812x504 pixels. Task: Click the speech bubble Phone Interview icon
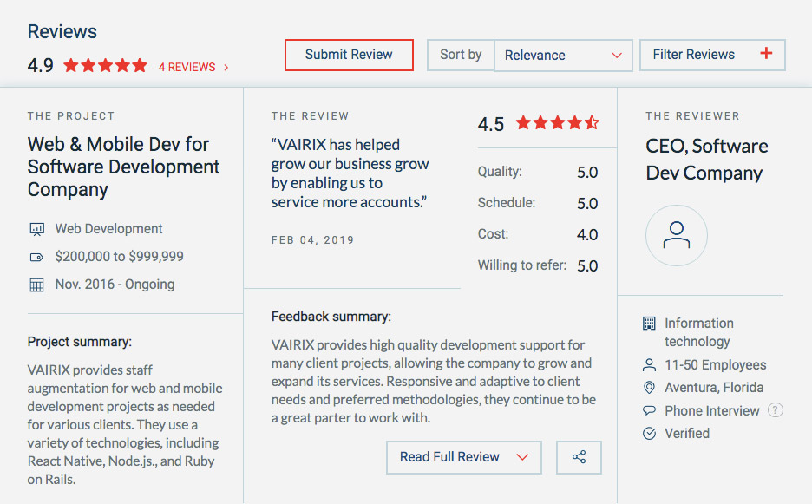click(x=649, y=411)
